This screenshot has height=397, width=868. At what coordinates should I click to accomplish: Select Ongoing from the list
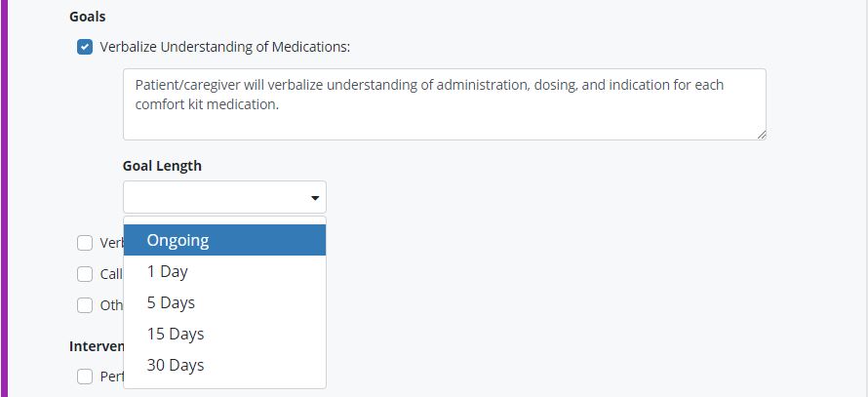coord(224,240)
